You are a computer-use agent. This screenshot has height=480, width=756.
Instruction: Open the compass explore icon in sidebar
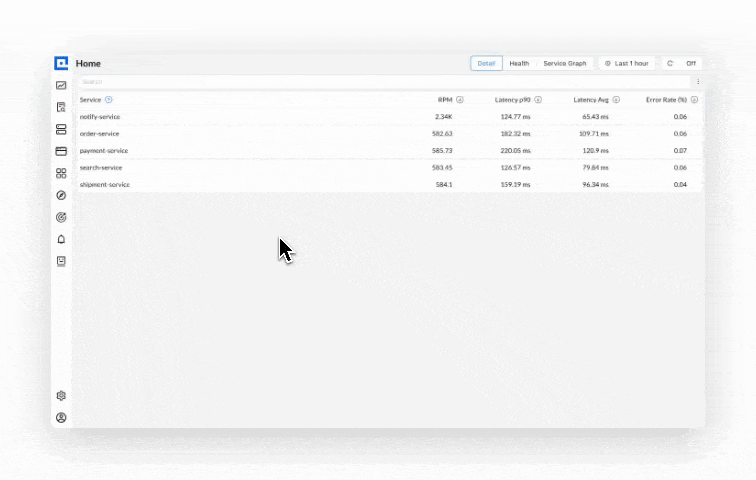tap(61, 195)
